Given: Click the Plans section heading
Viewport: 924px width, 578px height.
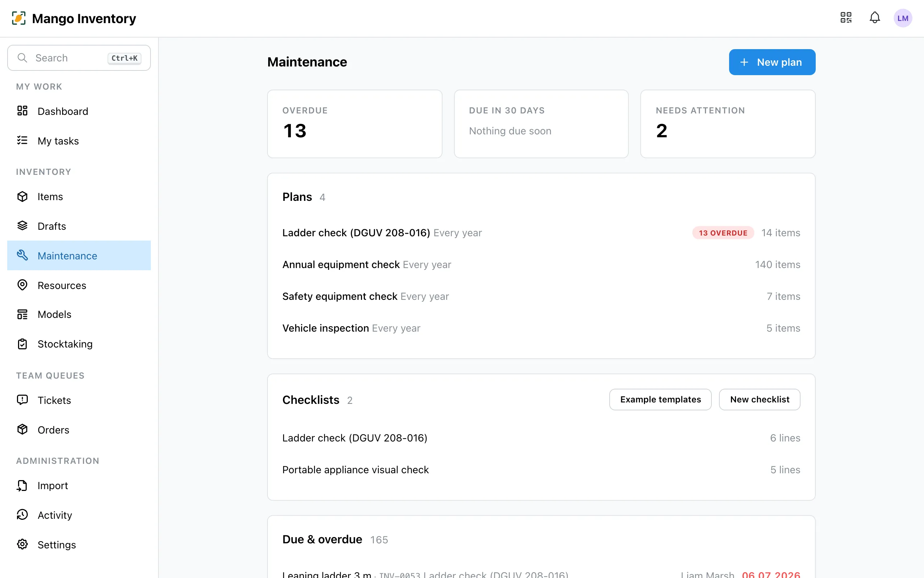Looking at the screenshot, I should pyautogui.click(x=297, y=197).
